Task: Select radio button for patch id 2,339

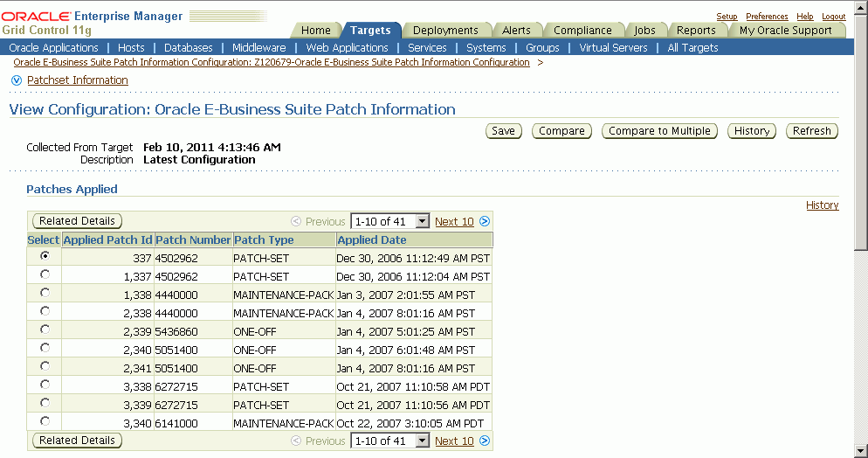Action: pyautogui.click(x=45, y=329)
